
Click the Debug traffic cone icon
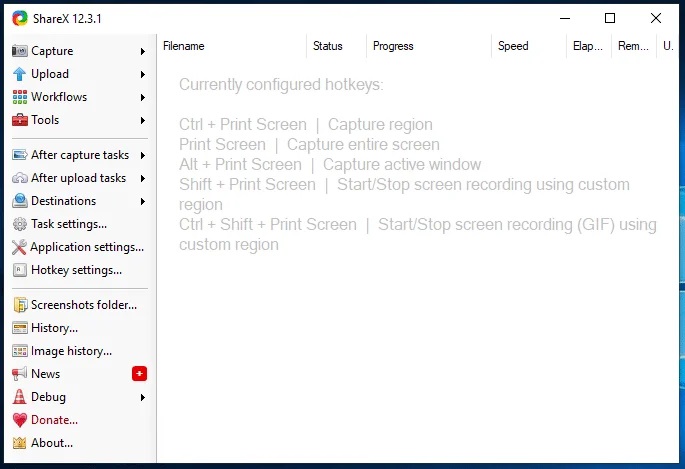click(19, 397)
